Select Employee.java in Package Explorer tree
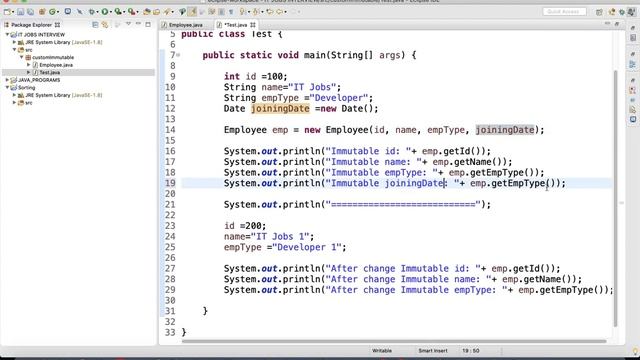This screenshot has width=640, height=360. coord(56,65)
